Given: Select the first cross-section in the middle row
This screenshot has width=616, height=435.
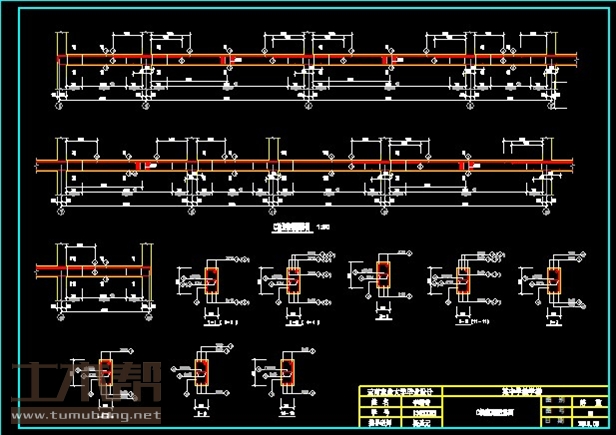Looking at the screenshot, I should click(x=211, y=283).
